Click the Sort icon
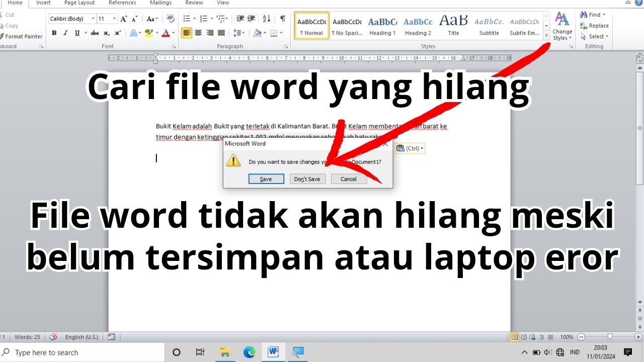This screenshot has width=644, height=362. (x=267, y=19)
